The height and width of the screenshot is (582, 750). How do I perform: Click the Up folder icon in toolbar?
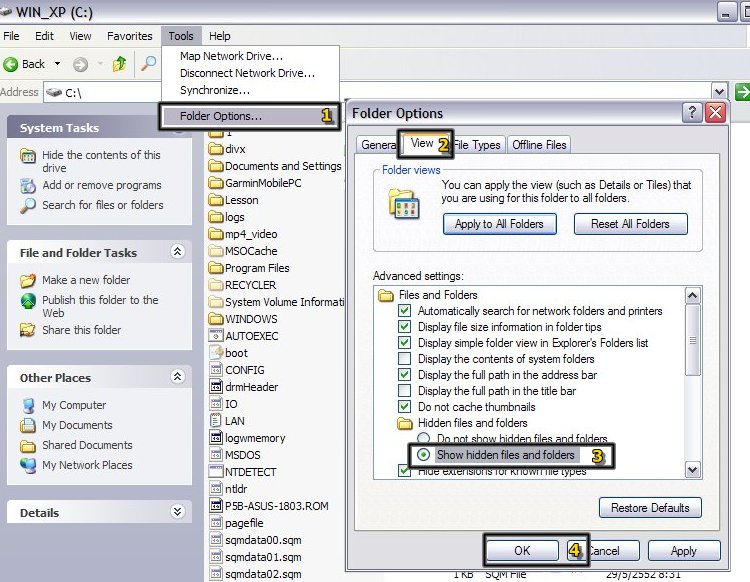(x=120, y=64)
